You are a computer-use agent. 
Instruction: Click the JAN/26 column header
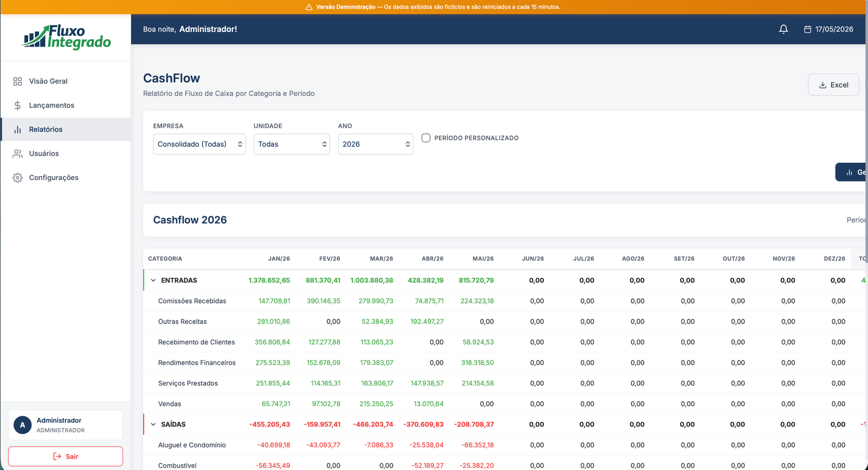[279, 259]
